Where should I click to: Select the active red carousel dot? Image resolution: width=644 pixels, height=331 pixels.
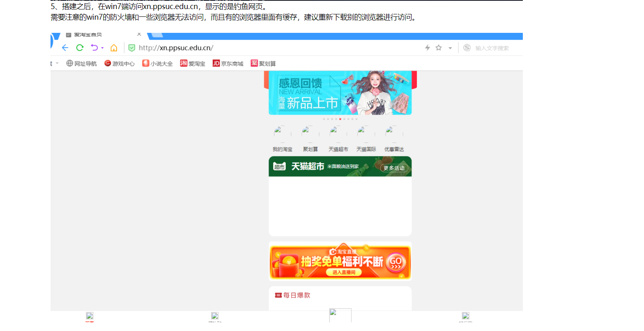point(340,119)
